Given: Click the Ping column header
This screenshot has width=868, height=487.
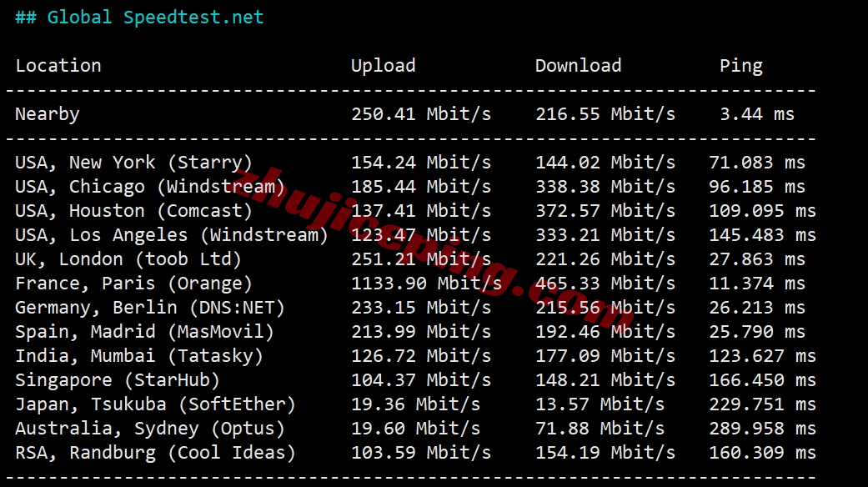Looking at the screenshot, I should 740,66.
